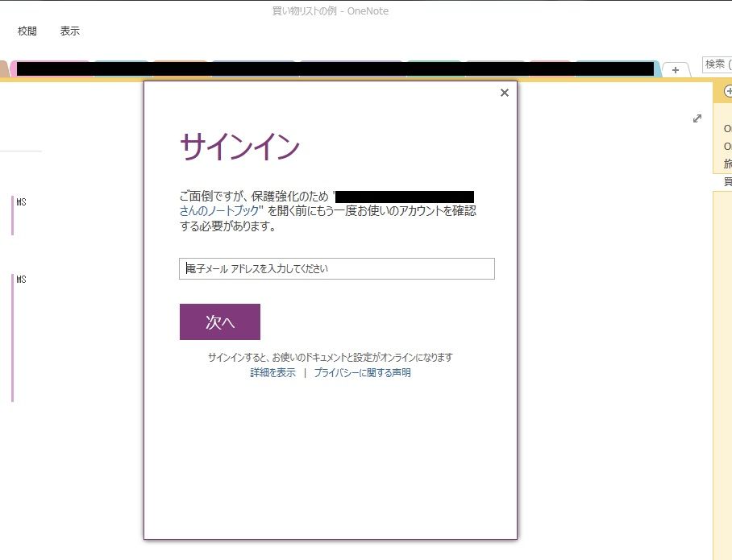Click the lower MS author tag marker
Screen dimensions: 732x560
click(22, 279)
